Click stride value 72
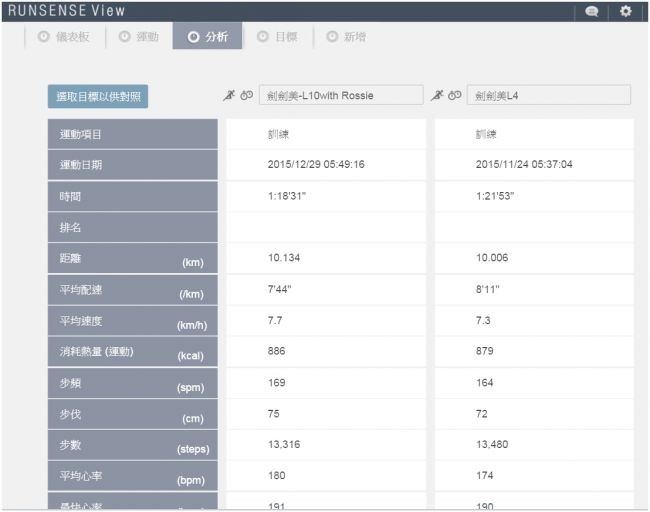The height and width of the screenshot is (512, 650). (482, 414)
